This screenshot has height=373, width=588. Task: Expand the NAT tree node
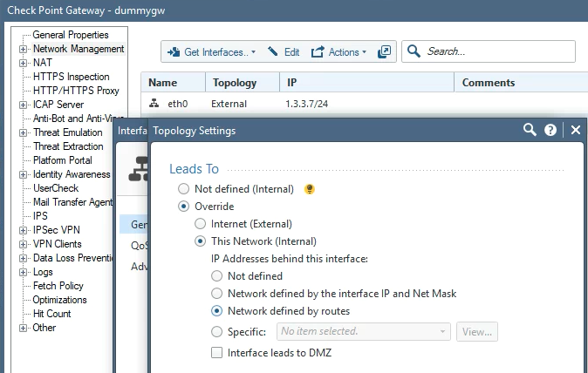pos(24,63)
